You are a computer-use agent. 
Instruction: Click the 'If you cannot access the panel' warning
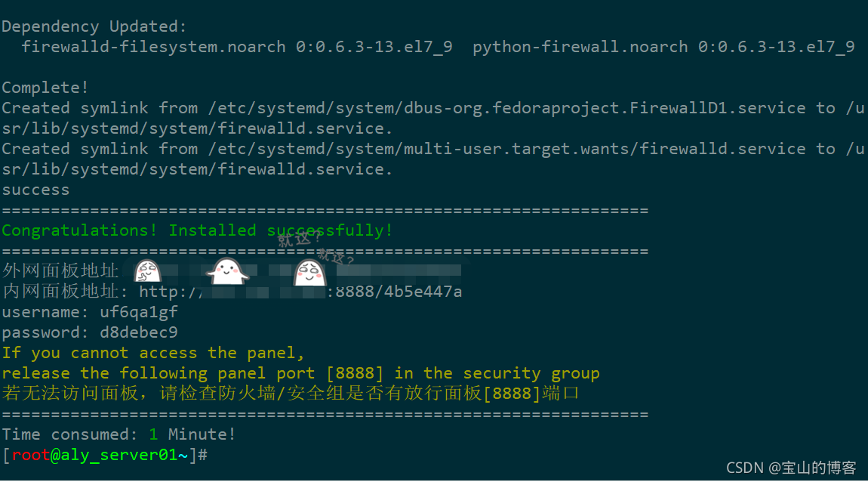click(153, 353)
